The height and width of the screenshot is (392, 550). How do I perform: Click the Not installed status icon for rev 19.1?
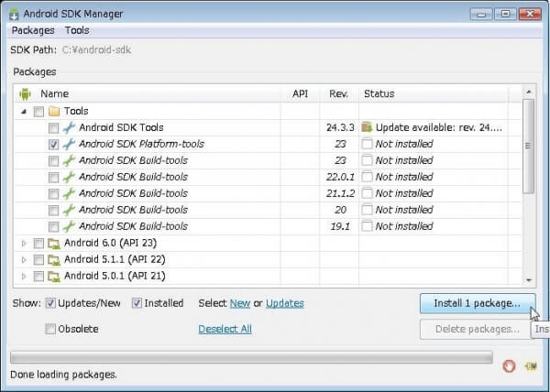[367, 226]
